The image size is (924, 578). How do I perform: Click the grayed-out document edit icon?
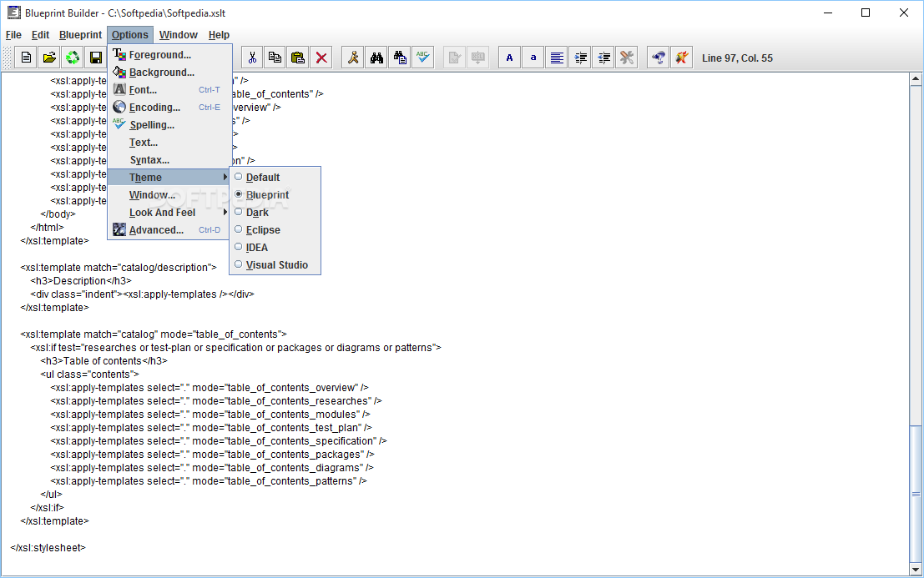pyautogui.click(x=454, y=58)
